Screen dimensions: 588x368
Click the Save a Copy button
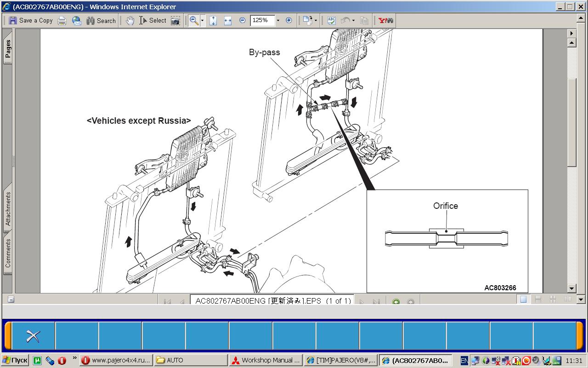click(x=31, y=20)
